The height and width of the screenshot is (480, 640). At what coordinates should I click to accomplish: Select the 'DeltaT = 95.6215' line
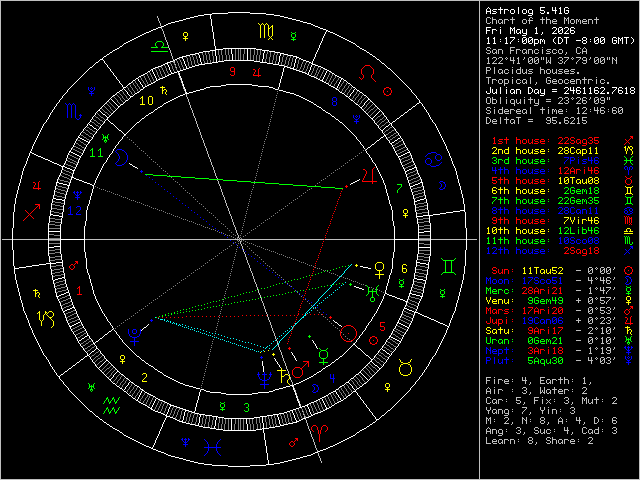pos(536,120)
